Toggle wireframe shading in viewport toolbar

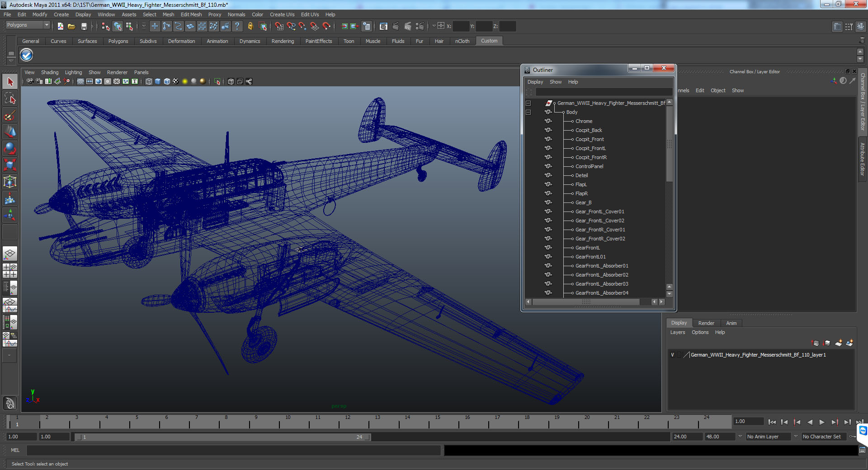tap(149, 81)
